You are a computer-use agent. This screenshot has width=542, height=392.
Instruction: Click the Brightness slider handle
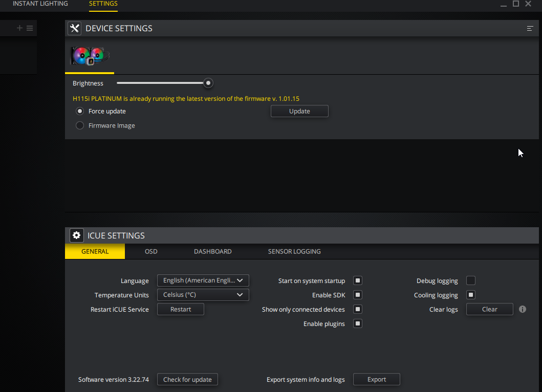point(208,83)
